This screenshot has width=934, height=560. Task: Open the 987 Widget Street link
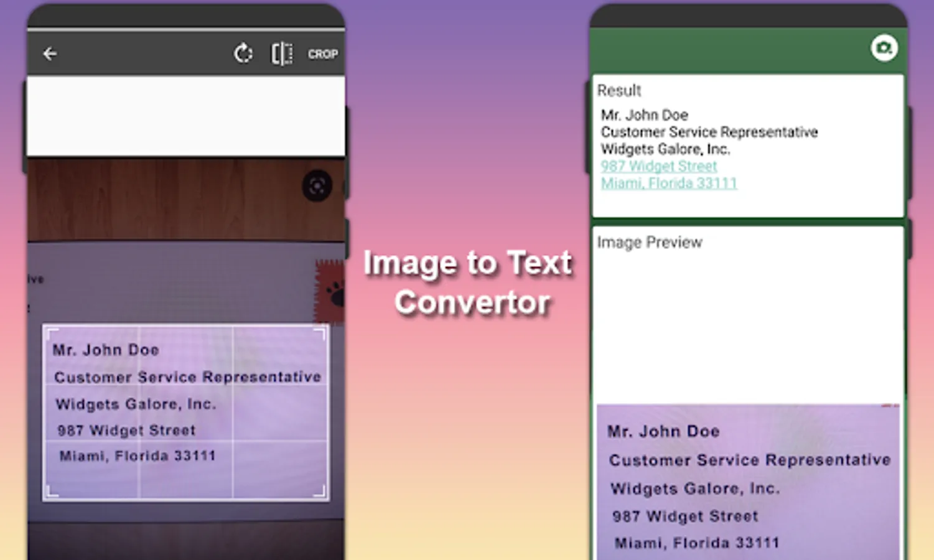[x=659, y=166]
